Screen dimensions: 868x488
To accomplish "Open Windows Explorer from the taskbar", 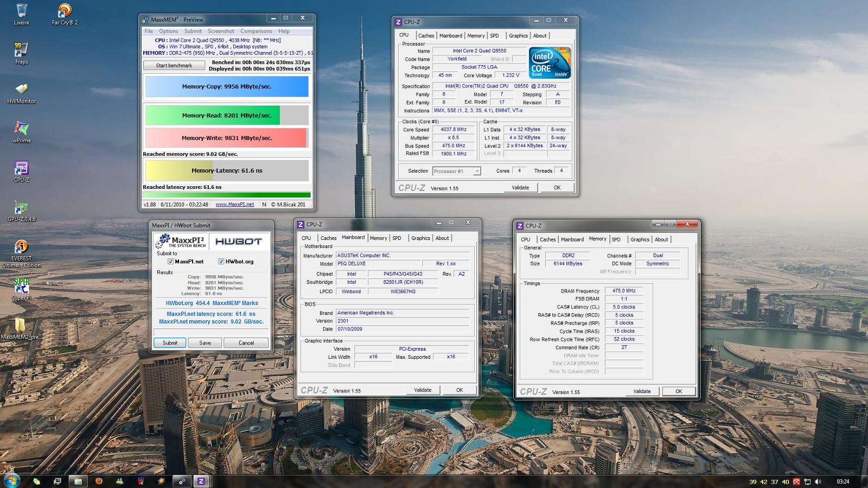I will click(x=78, y=481).
